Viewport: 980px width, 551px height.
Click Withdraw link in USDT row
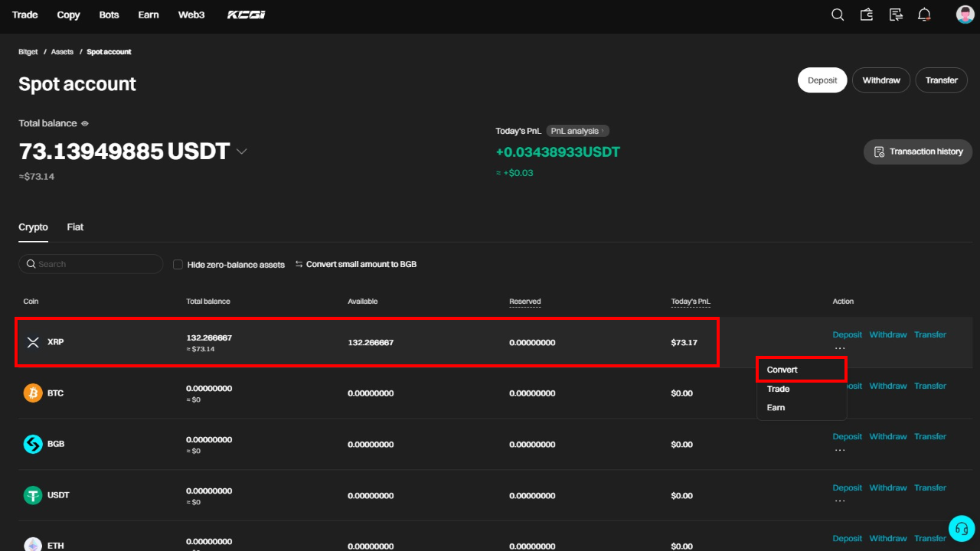(888, 487)
